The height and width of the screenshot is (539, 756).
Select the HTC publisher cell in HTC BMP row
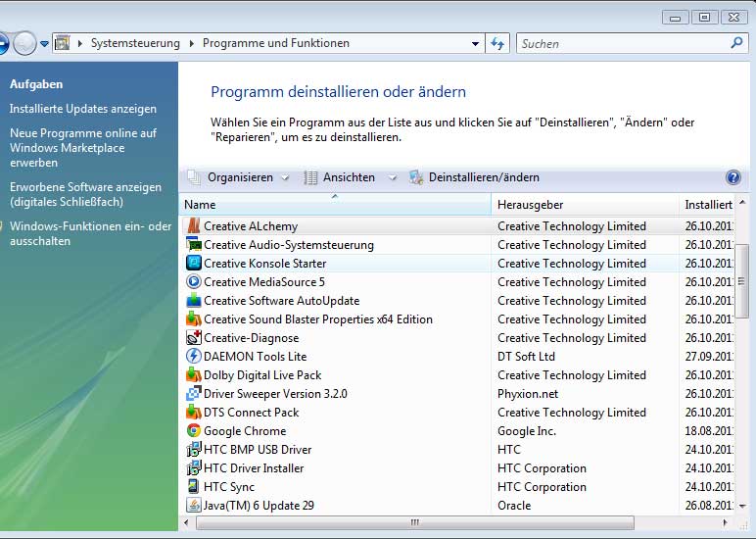[508, 449]
